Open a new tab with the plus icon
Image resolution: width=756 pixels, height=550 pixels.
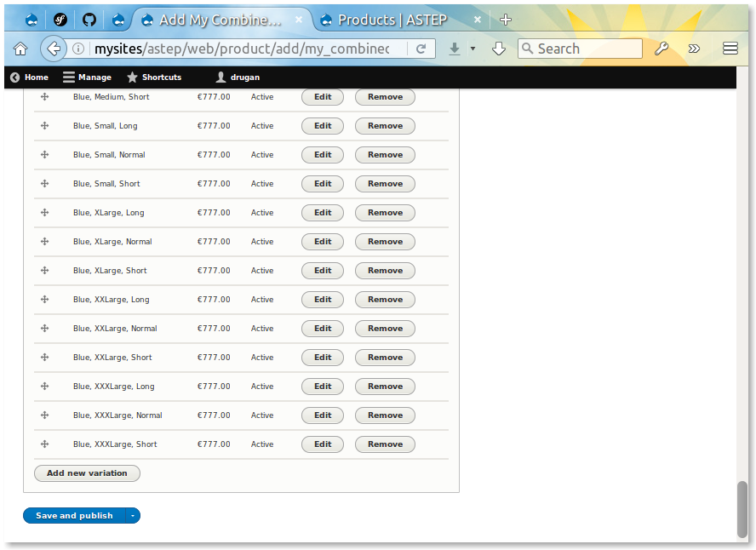[x=506, y=20]
